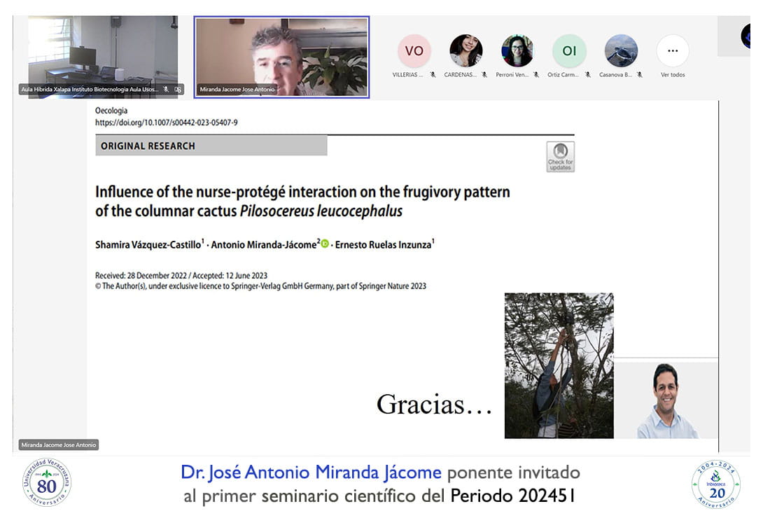The image size is (763, 532).
Task: Click the Cardenas participant avatar
Action: [465, 51]
